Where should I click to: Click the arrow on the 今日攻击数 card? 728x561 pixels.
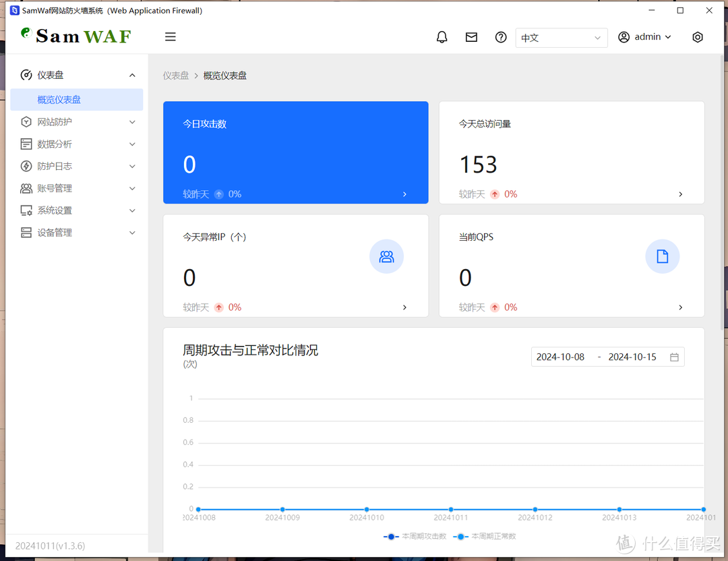(404, 194)
